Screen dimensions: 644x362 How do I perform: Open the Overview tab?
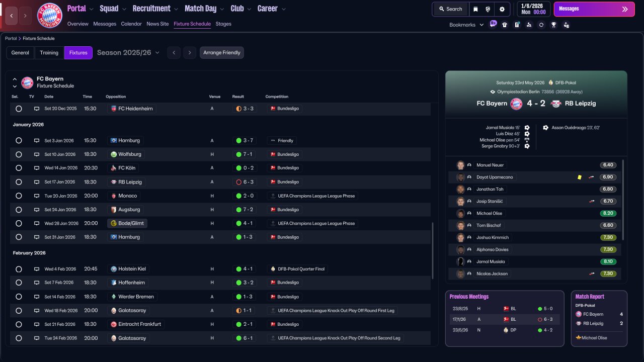77,24
